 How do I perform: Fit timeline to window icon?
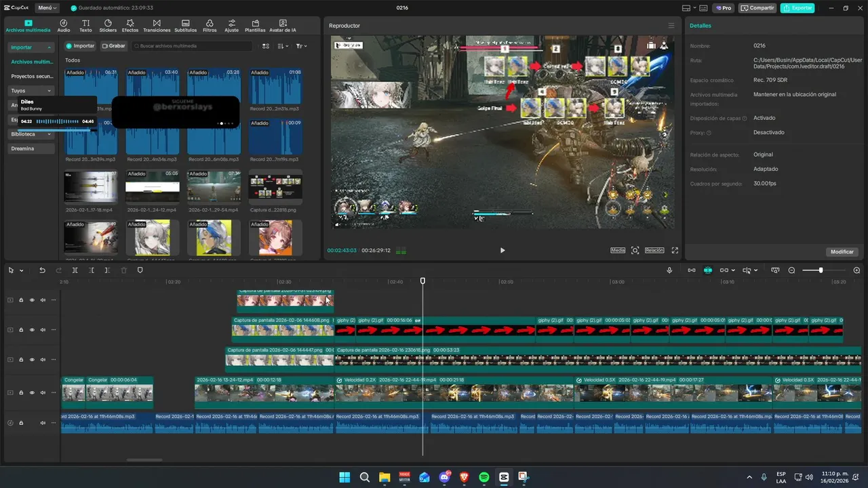click(775, 270)
